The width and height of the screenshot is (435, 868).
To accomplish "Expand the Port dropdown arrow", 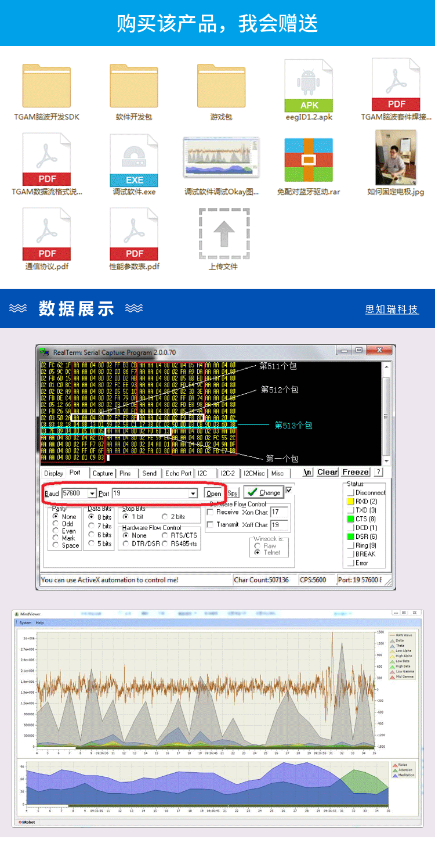I will [193, 494].
